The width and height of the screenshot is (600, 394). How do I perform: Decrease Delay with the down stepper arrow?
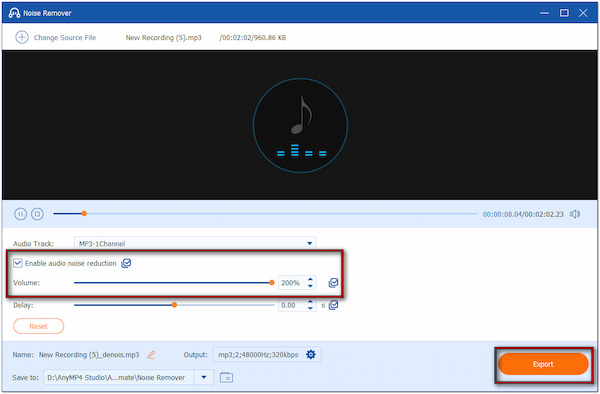(x=310, y=308)
